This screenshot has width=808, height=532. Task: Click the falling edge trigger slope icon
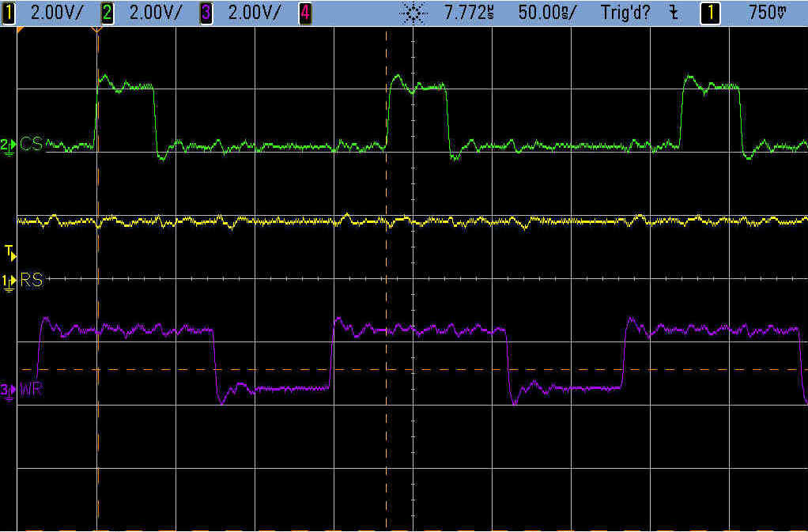click(674, 13)
